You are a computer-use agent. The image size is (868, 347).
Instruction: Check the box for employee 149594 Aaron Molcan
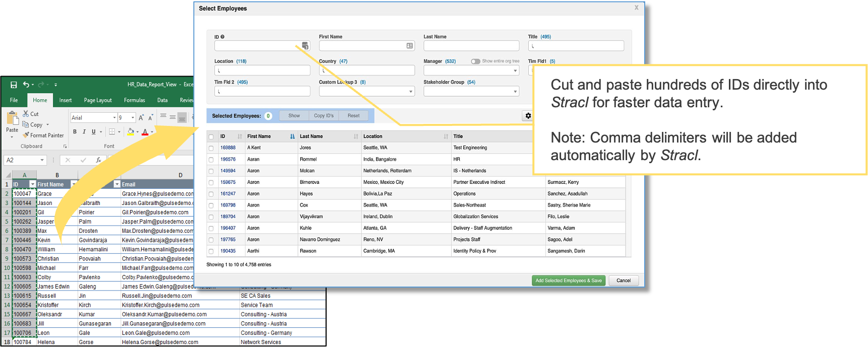[211, 171]
